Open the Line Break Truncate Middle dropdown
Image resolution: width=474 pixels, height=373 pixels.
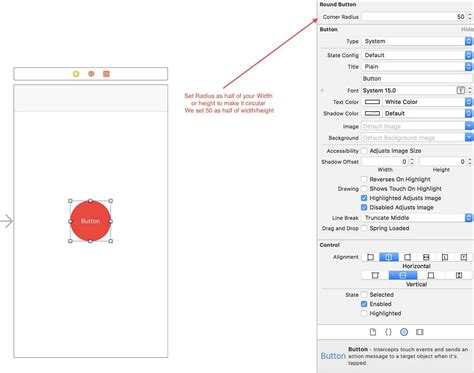417,218
